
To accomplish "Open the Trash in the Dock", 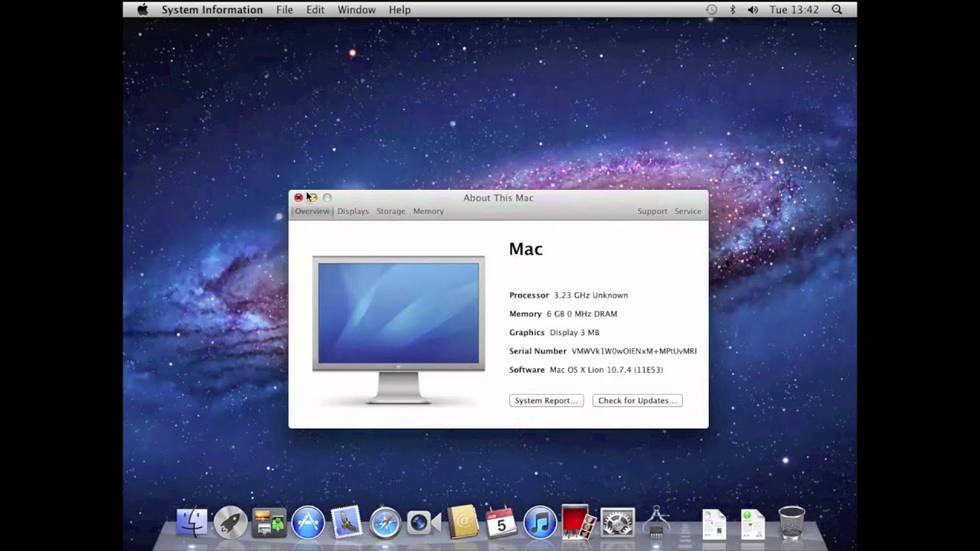I will pos(792,523).
